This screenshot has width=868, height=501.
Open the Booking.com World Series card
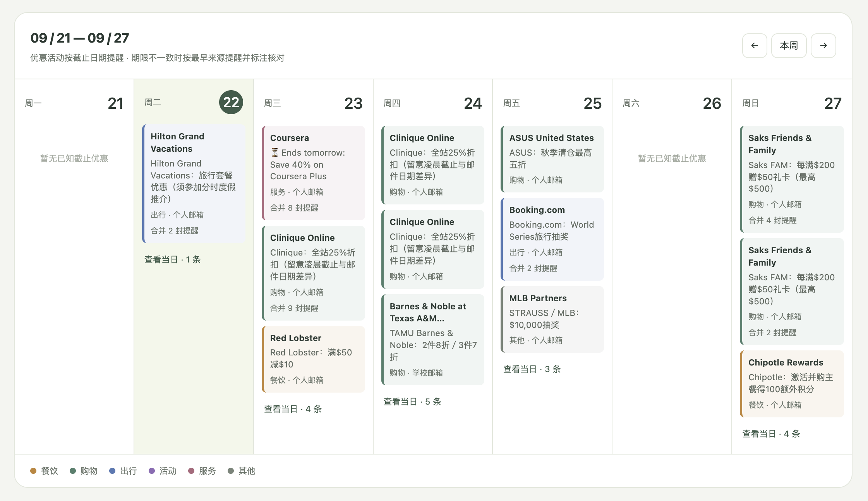[x=552, y=239]
